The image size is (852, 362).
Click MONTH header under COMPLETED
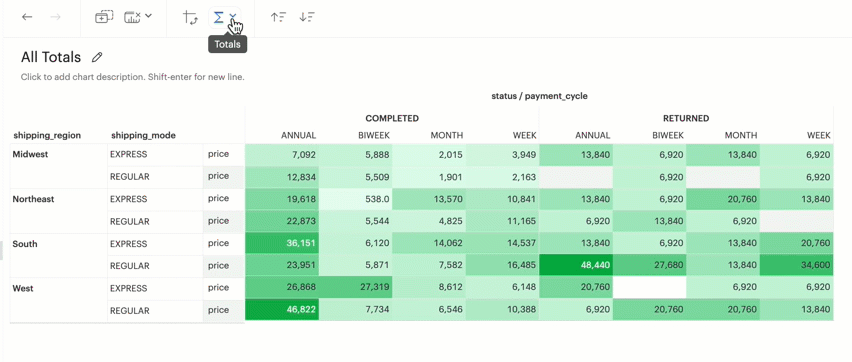tap(447, 135)
